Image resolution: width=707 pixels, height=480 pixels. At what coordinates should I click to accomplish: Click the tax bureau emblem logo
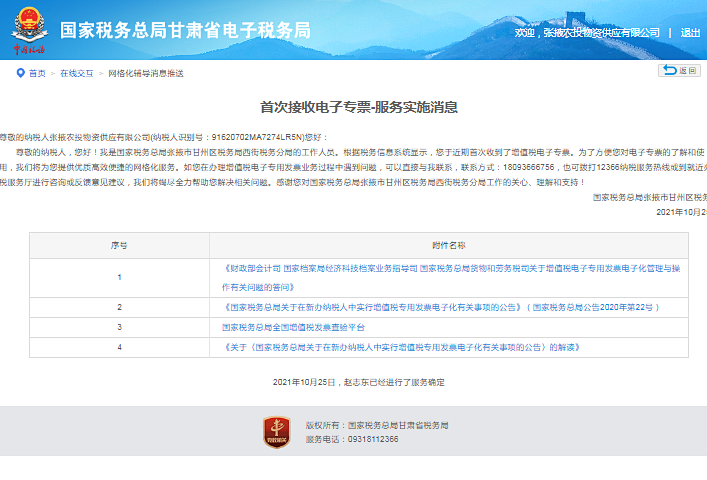click(x=29, y=30)
